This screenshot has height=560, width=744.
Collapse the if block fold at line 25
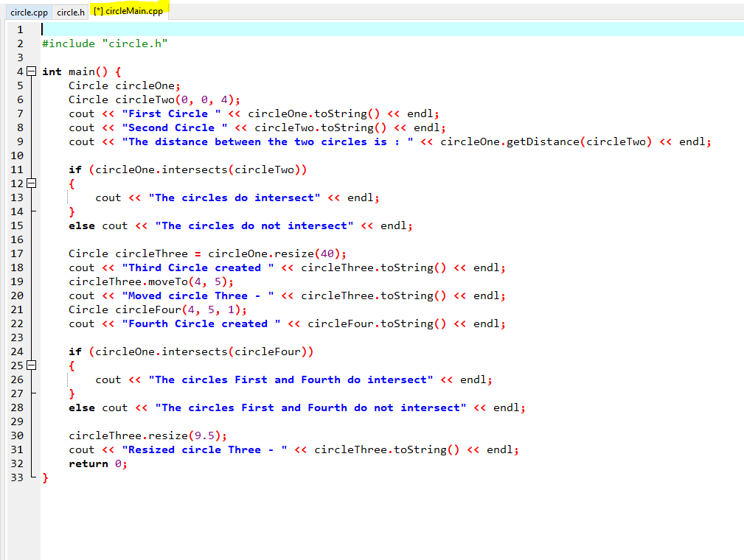tap(29, 365)
